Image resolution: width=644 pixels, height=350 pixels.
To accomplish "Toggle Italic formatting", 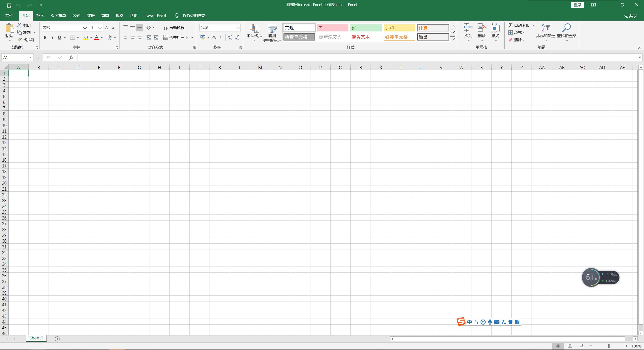I will point(52,37).
